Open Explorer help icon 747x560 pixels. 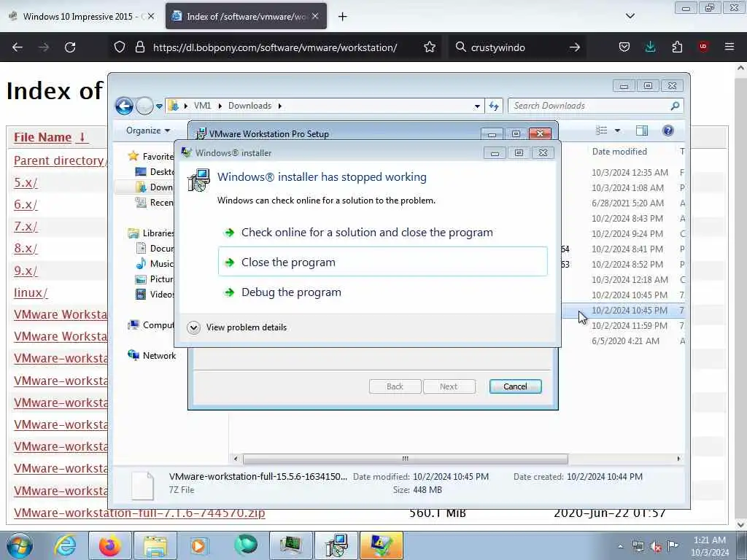668,131
